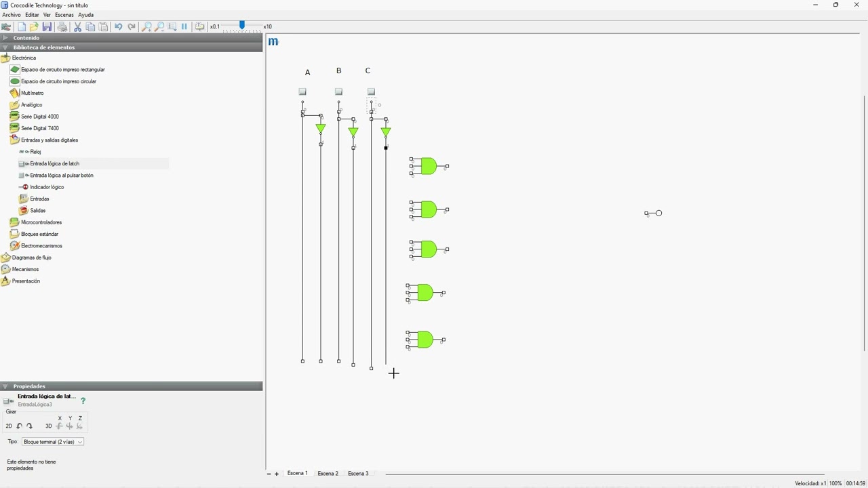This screenshot has width=868, height=488.
Task: Click the copy icon in the toolbar
Action: click(x=90, y=26)
